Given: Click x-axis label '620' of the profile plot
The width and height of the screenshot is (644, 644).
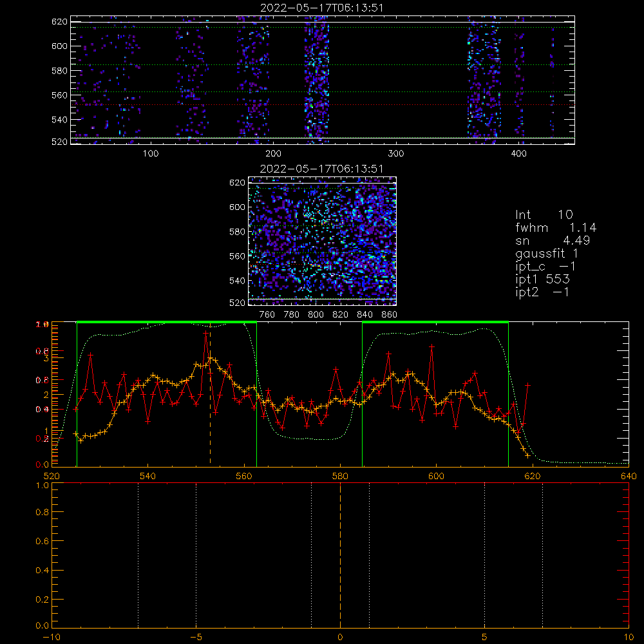Looking at the screenshot, I should 533,477.
